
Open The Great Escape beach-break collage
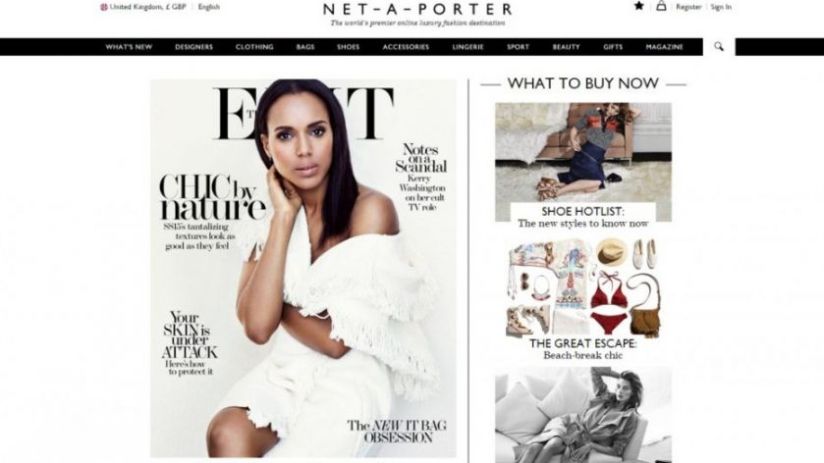pos(583,288)
